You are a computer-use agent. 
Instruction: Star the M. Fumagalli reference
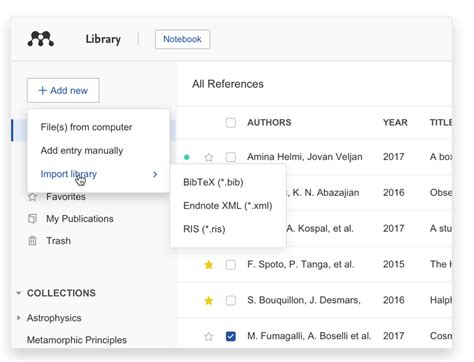[x=209, y=337]
